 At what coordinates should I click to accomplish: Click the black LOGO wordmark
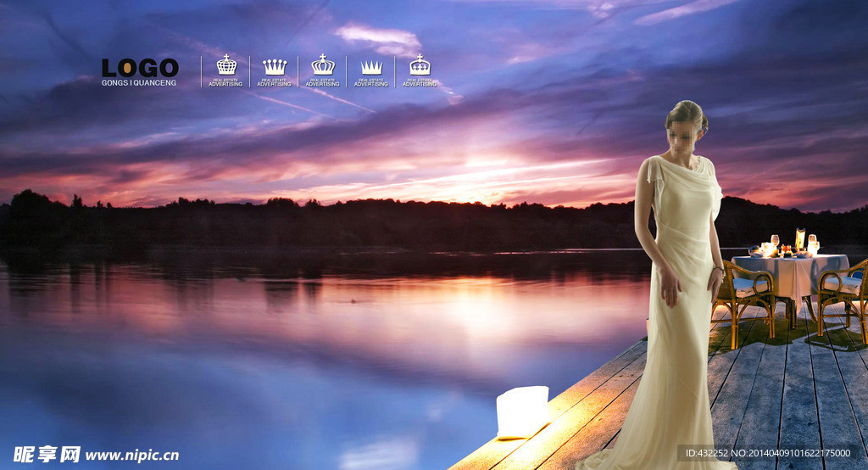[140, 68]
